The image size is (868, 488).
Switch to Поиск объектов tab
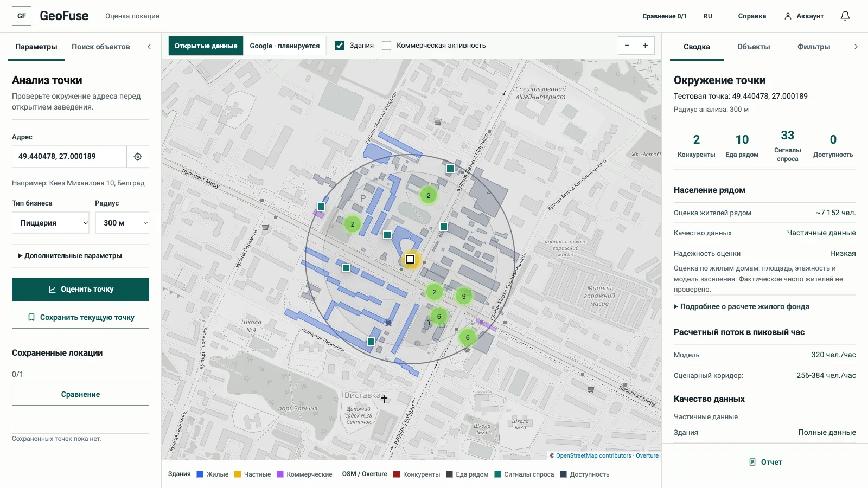pos(101,47)
